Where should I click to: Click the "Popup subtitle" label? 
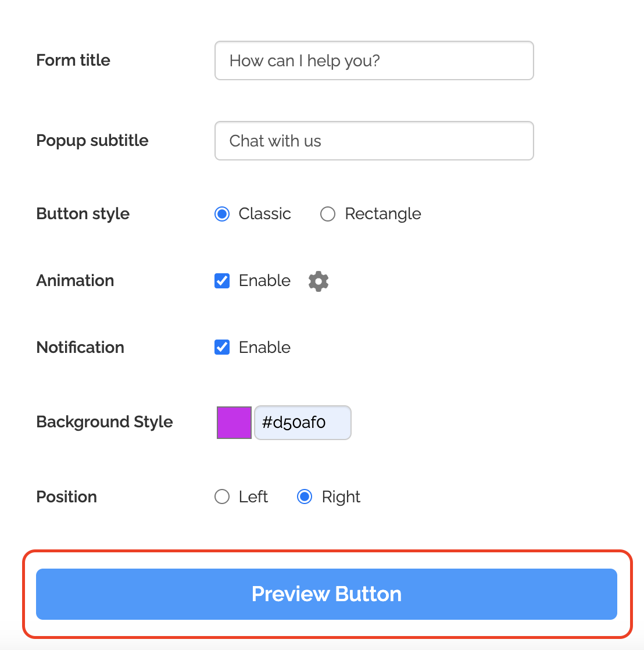92,141
